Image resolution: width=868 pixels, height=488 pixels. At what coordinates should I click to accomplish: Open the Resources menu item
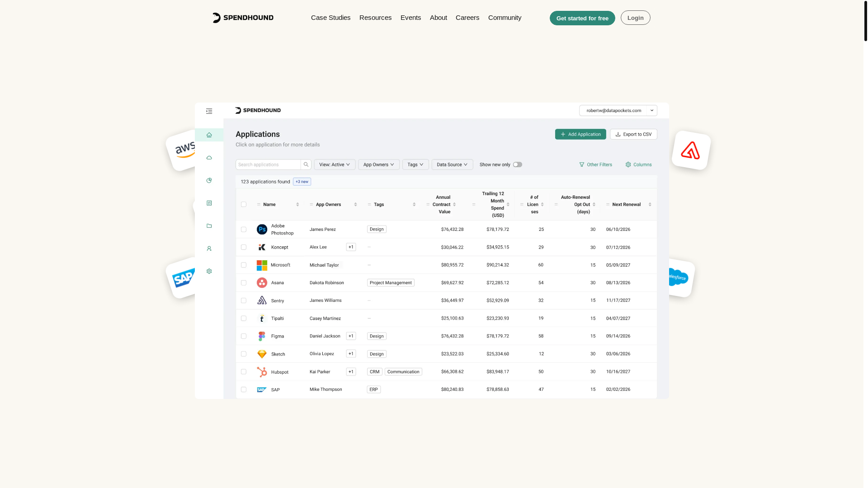click(375, 18)
